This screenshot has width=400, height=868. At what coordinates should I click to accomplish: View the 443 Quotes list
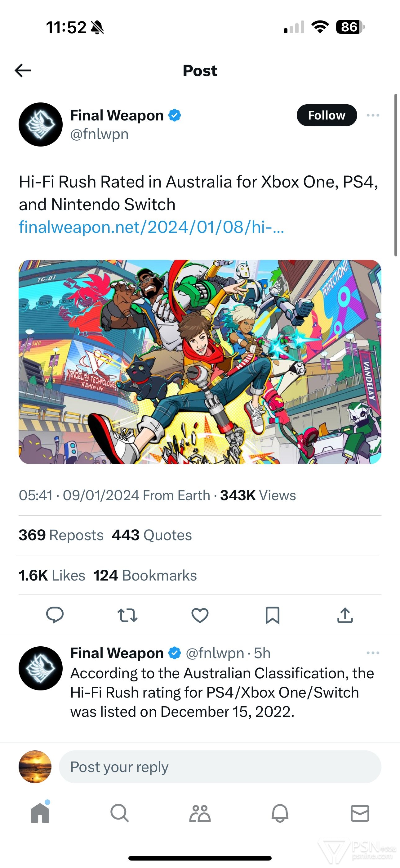click(x=152, y=535)
